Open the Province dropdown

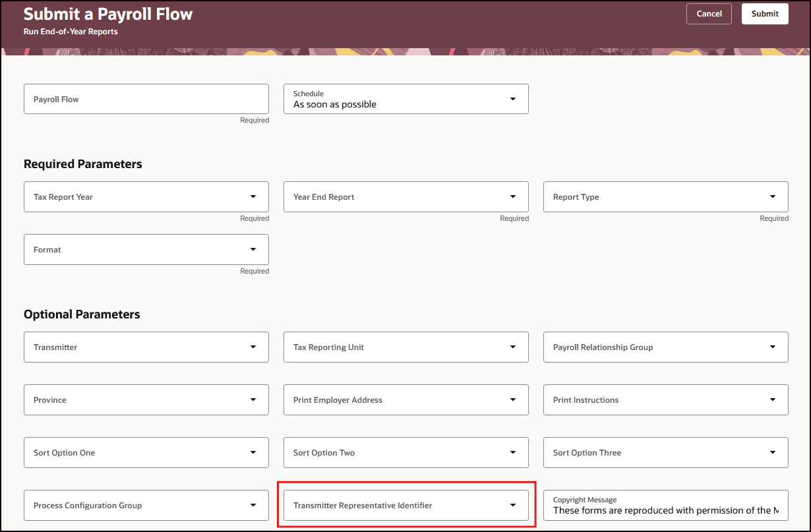[146, 400]
